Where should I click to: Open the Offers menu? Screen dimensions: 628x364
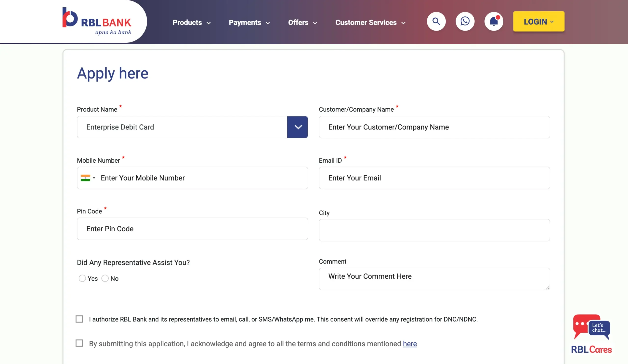(302, 22)
